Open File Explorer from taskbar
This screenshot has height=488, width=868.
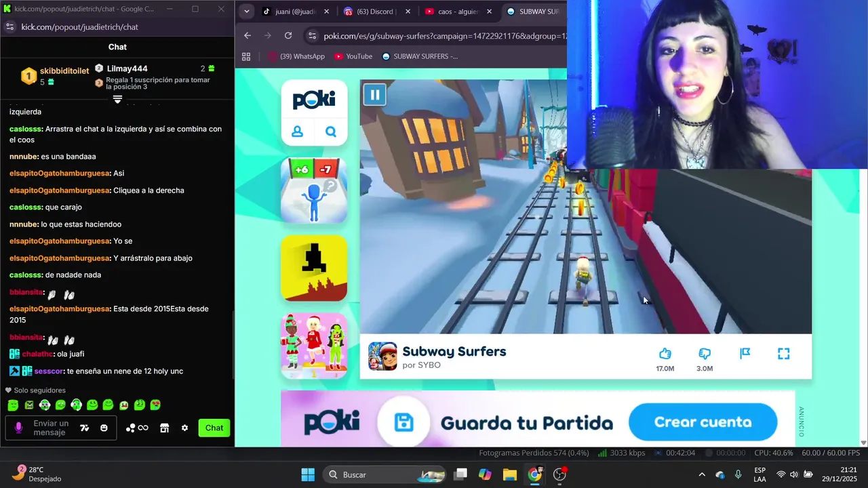[510, 474]
